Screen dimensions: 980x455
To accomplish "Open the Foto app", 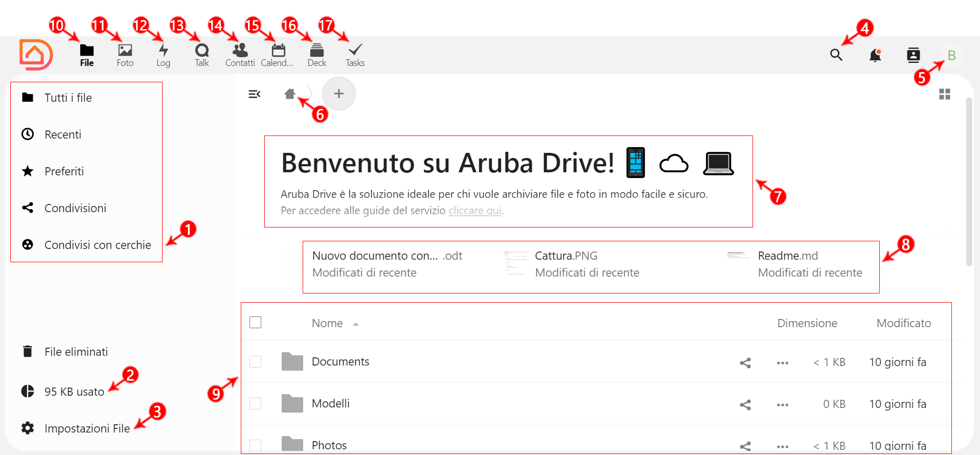I will 125,55.
